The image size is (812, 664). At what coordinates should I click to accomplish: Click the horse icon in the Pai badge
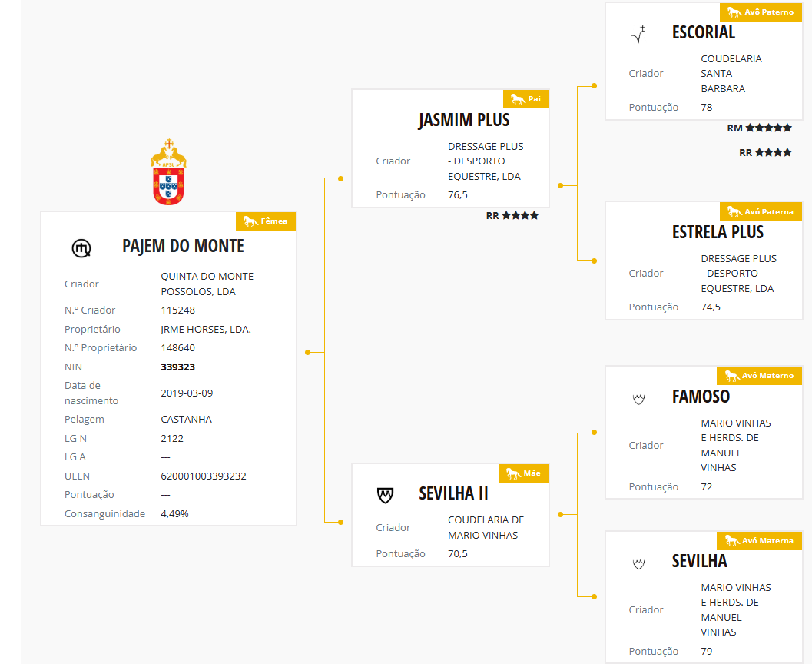click(517, 99)
